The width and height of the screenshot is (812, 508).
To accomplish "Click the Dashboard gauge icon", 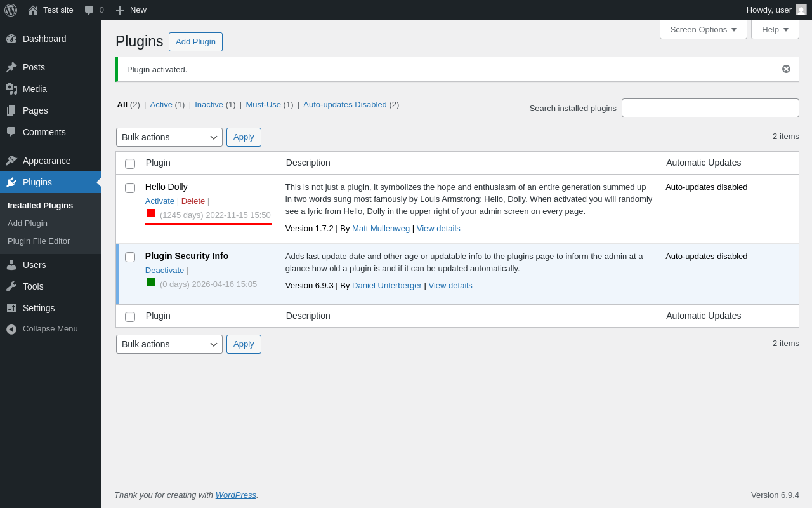I will (11, 39).
